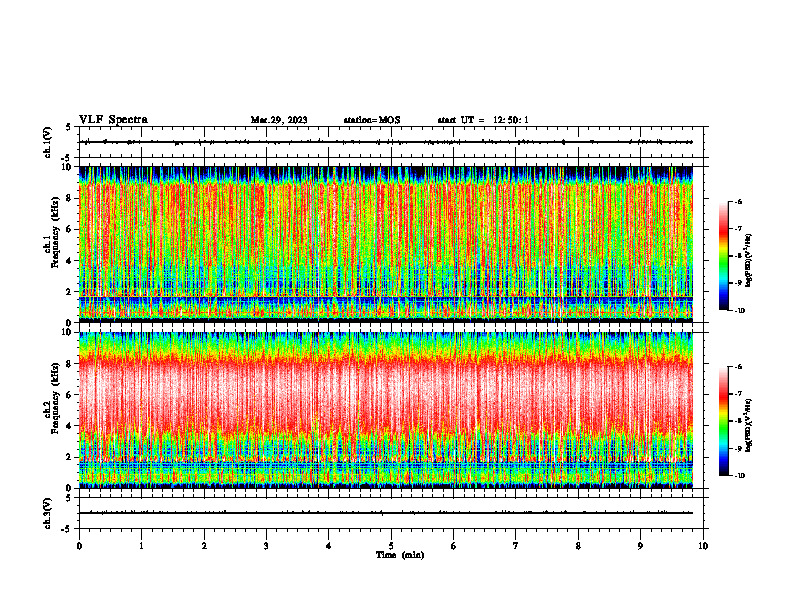Viewport: 792px width, 612px height.
Task: Click the ch.2 colorbar log(PSD) unit label
Action: [x=749, y=425]
